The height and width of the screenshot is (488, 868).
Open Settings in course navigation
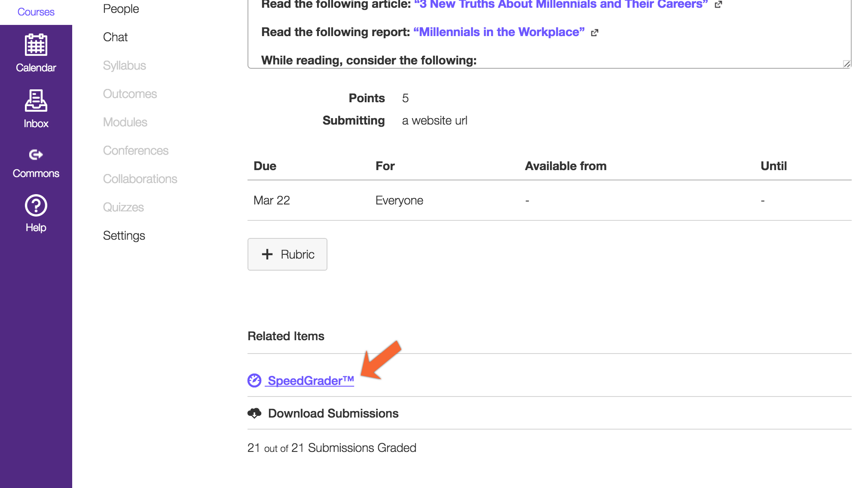coord(124,235)
